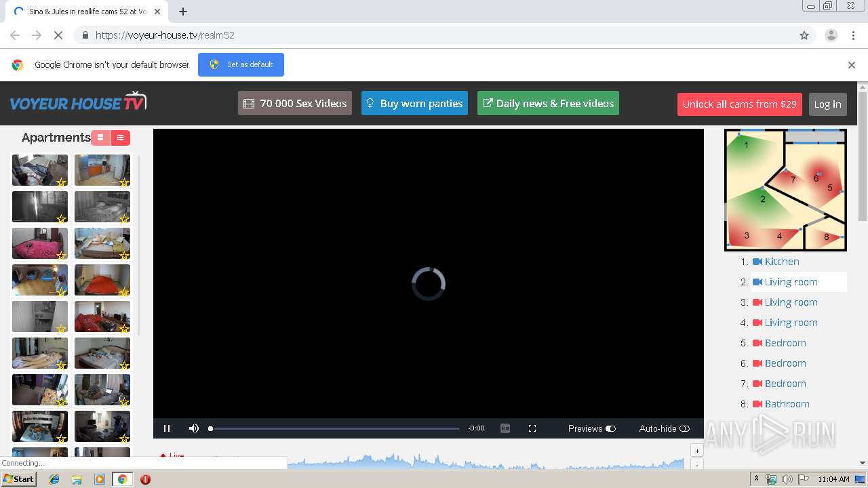This screenshot has width=868, height=488.
Task: Click the blue camera icon beside Kitchen
Action: tap(757, 262)
